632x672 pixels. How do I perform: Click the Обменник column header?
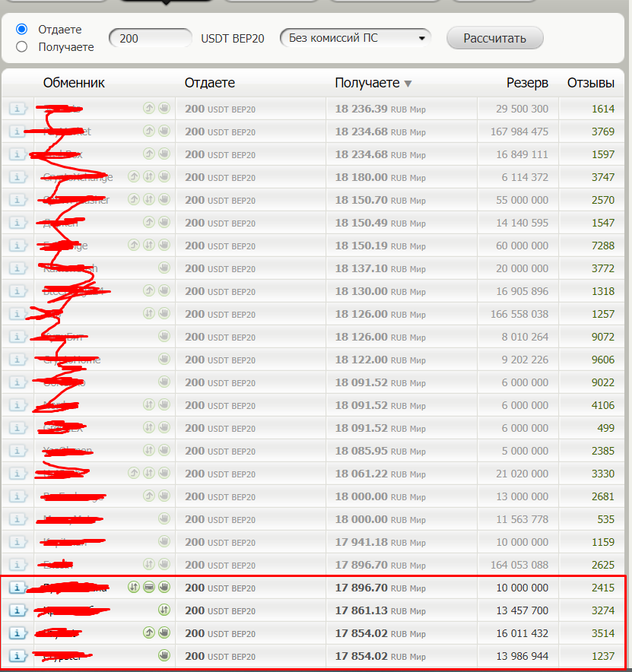point(74,83)
